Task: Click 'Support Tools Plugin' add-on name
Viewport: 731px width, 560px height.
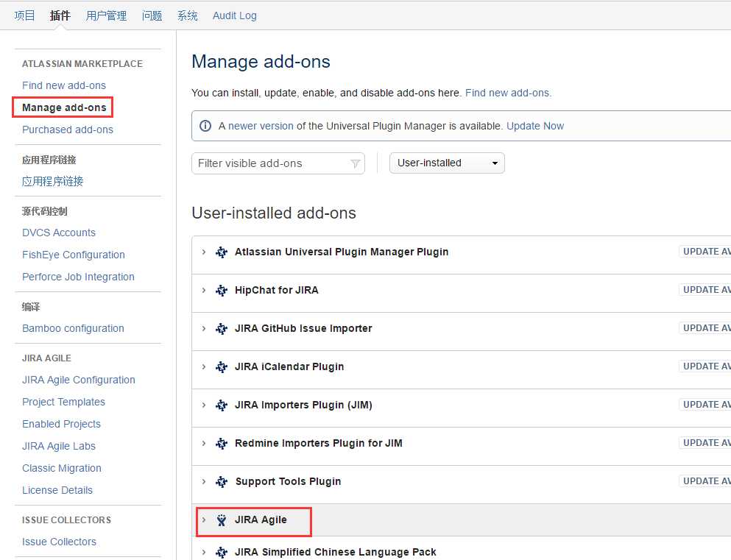Action: (x=288, y=481)
